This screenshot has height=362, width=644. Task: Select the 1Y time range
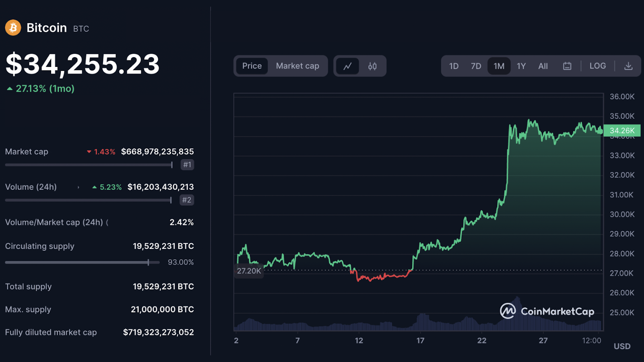(521, 66)
